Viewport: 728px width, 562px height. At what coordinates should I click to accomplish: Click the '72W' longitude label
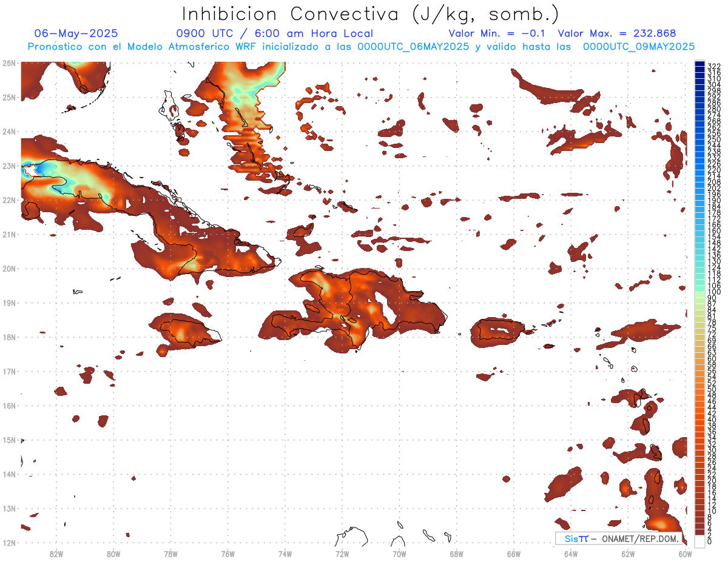coord(342,554)
